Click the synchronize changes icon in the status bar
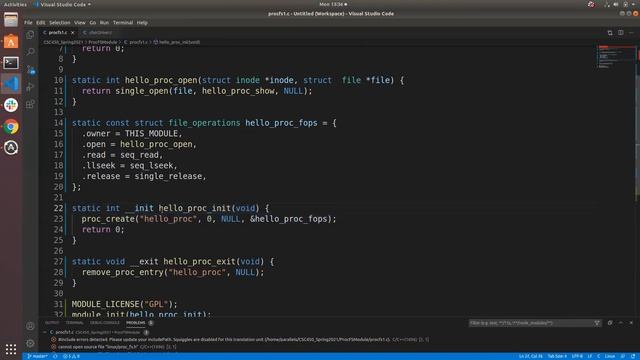 tap(55, 356)
